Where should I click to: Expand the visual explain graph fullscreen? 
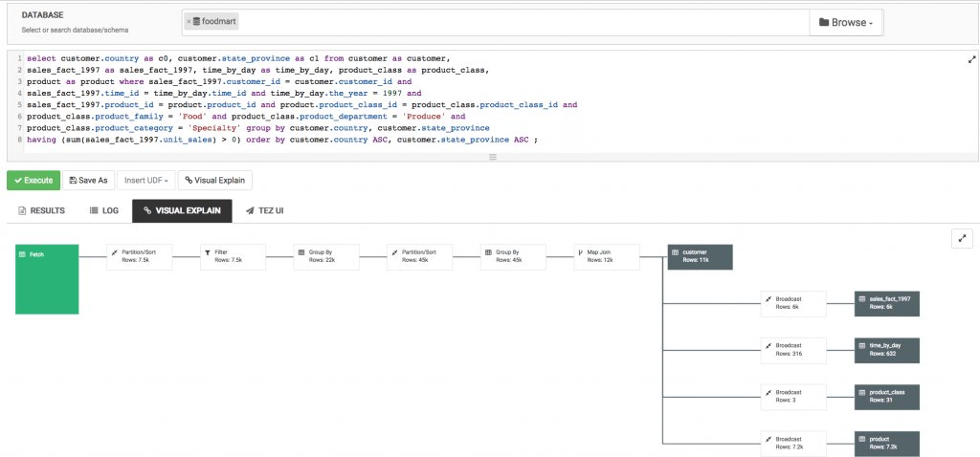[x=962, y=238]
